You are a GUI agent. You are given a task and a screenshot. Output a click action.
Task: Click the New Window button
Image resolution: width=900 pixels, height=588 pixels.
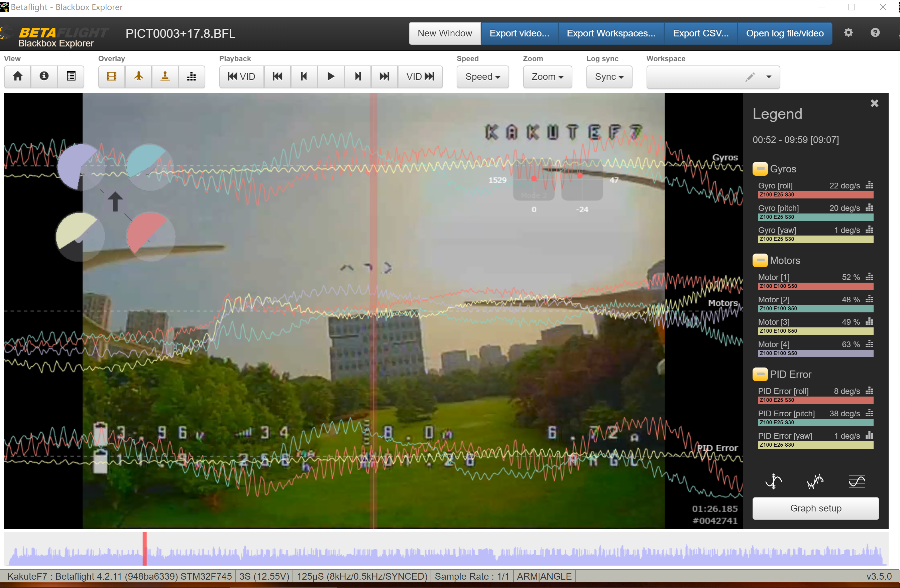pos(445,33)
